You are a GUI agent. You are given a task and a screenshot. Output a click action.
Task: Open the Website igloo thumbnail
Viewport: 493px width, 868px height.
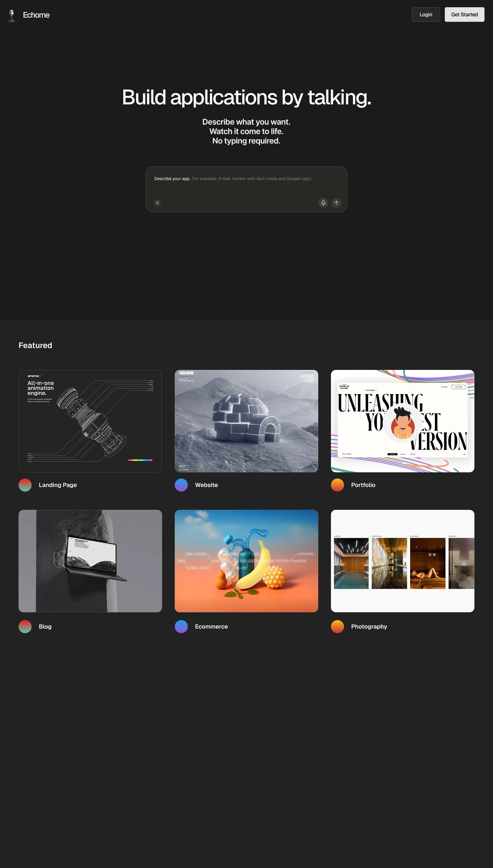pyautogui.click(x=246, y=421)
